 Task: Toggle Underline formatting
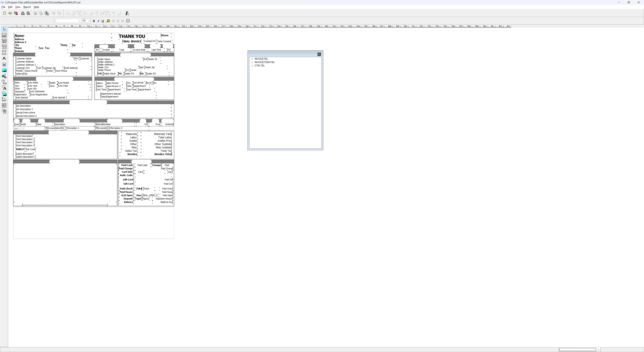103,21
